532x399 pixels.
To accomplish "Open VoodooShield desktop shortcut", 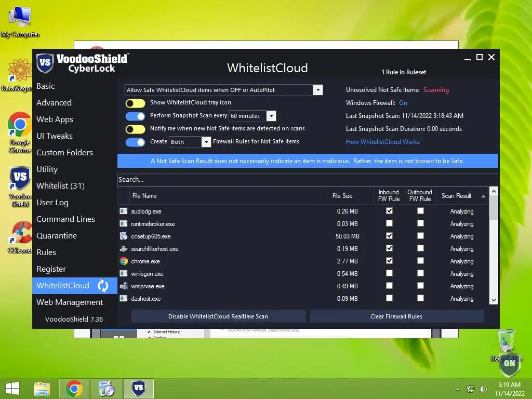I will (x=20, y=187).
